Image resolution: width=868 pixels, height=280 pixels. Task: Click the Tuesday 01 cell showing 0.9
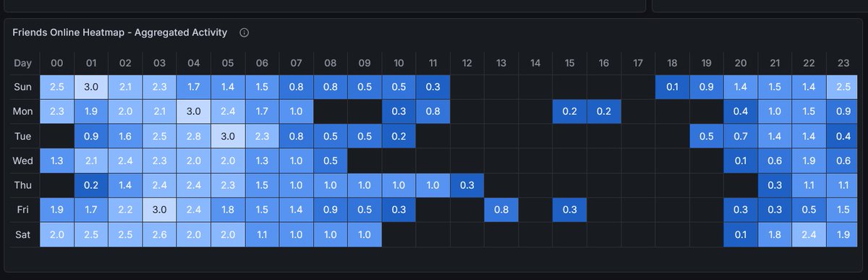[91, 136]
